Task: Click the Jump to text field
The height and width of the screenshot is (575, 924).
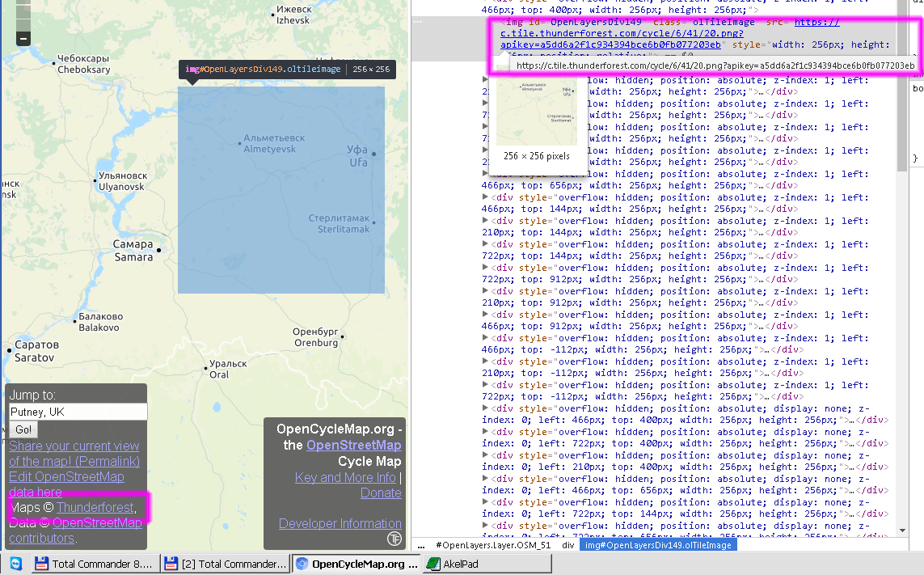Action: 78,412
